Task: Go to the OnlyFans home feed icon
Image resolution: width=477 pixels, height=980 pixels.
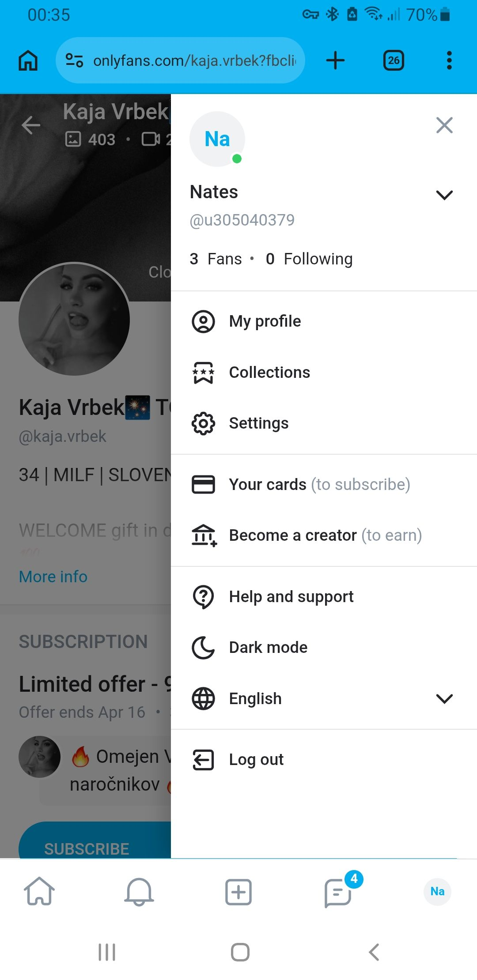Action: tap(39, 892)
